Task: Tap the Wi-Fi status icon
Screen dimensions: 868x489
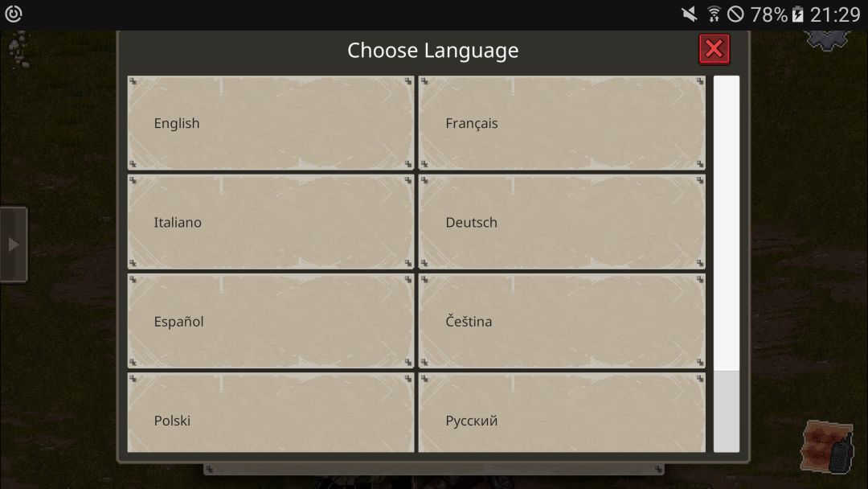Action: 714,14
